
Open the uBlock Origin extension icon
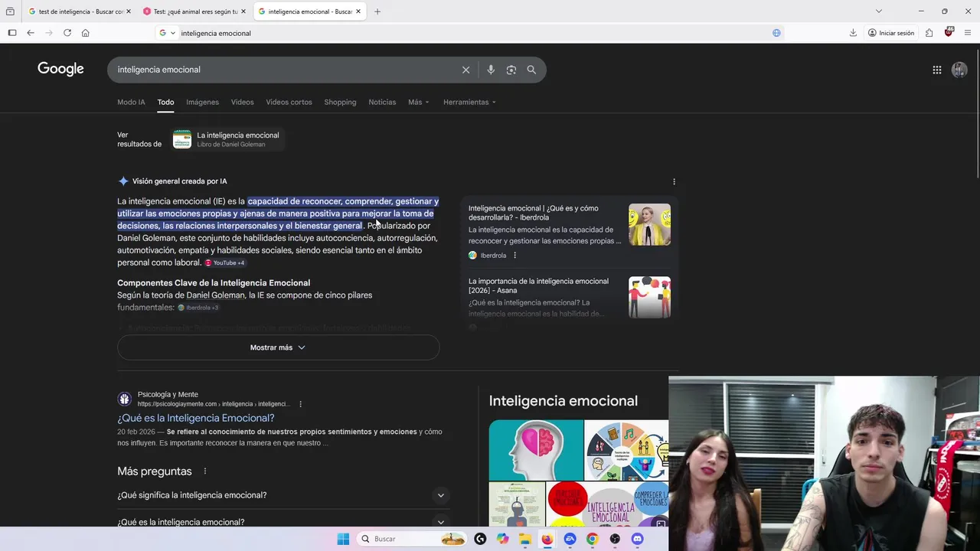pos(949,32)
